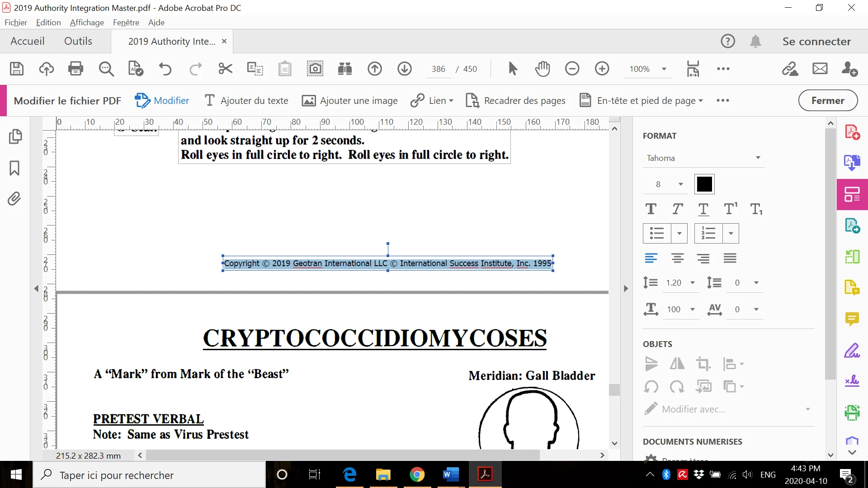Open the zoom level 100% dropdown
The height and width of the screenshot is (488, 868).
(664, 69)
